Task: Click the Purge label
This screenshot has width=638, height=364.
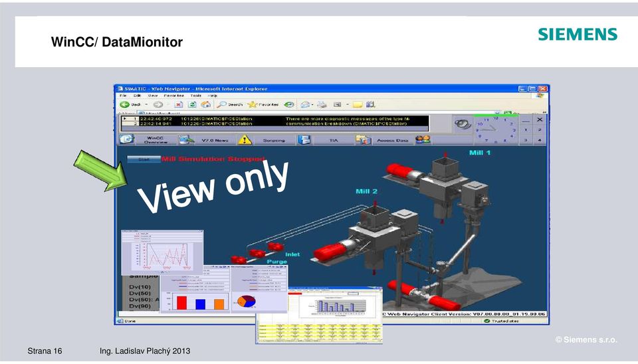Action: 276,262
